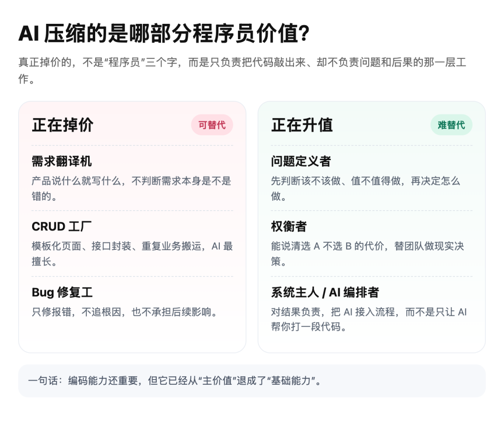Click the description under Bug 修复工
Viewport: 504px width, 438px height.
(125, 312)
